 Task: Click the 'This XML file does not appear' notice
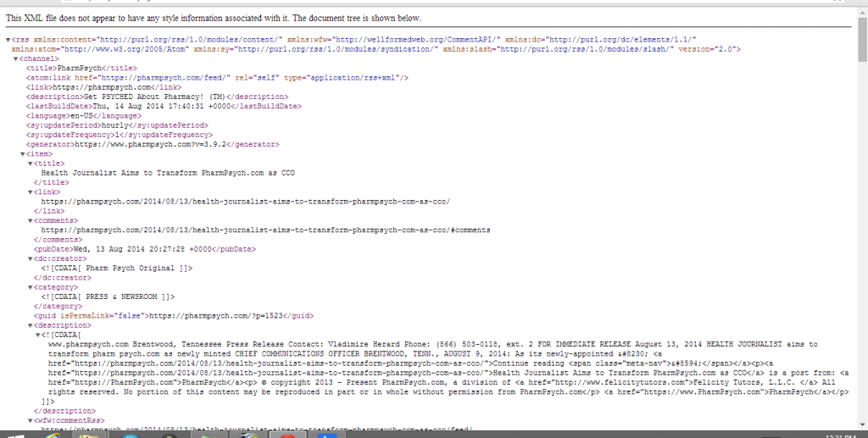coord(214,19)
